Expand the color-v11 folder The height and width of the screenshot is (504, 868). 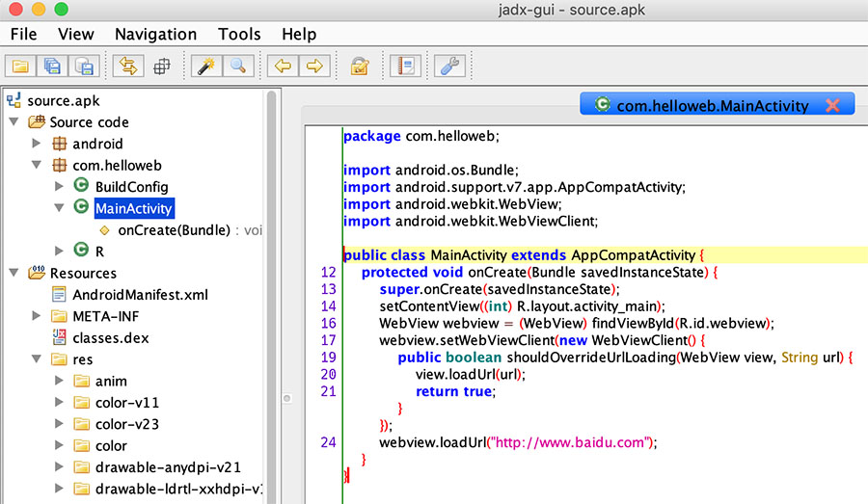59,402
